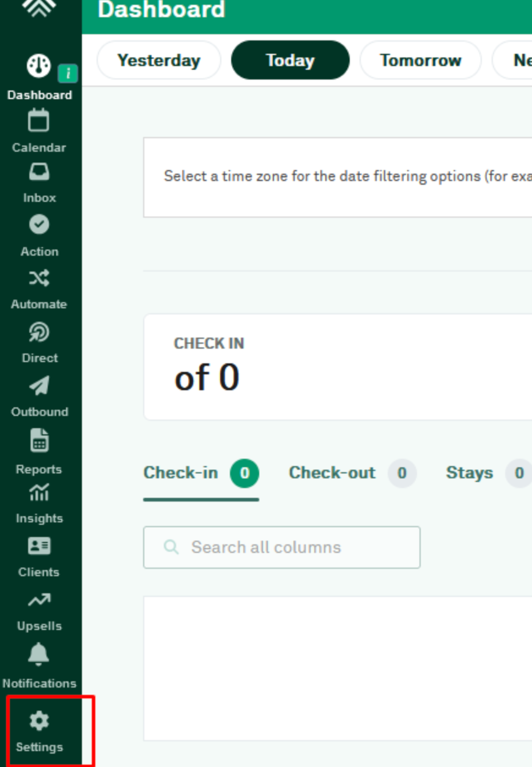Open the Clients contact card icon
The image size is (532, 767).
(x=39, y=546)
